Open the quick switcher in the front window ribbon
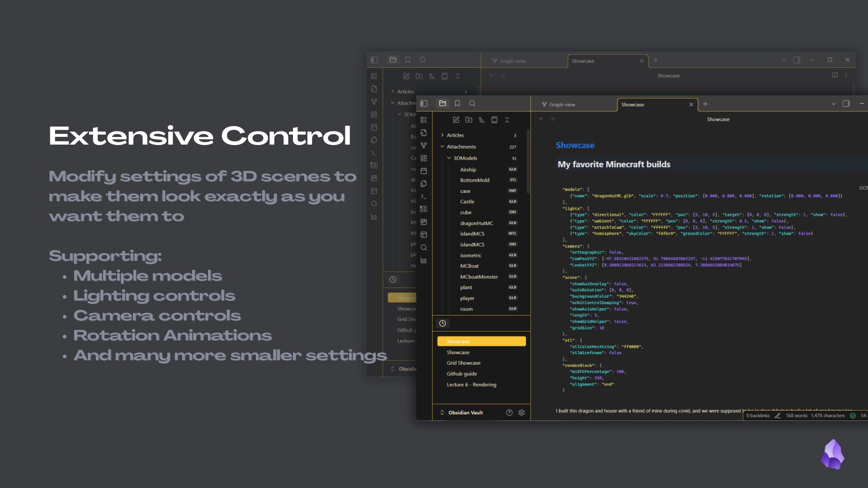Image resolution: width=868 pixels, height=488 pixels. tap(424, 133)
